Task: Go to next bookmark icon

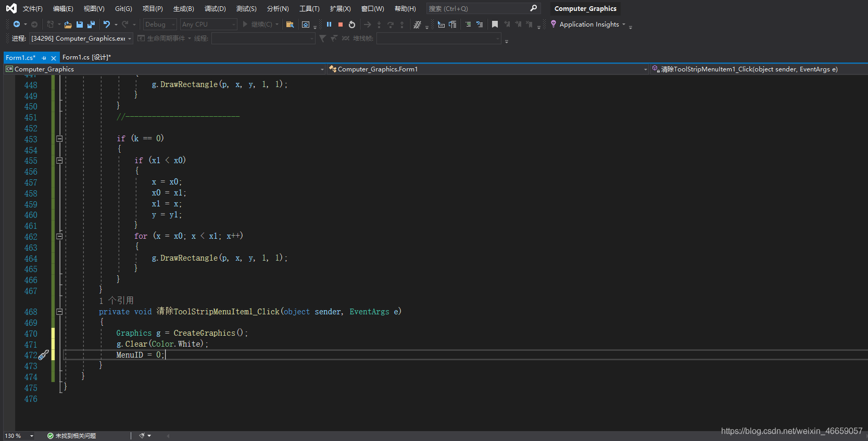Action: click(518, 24)
